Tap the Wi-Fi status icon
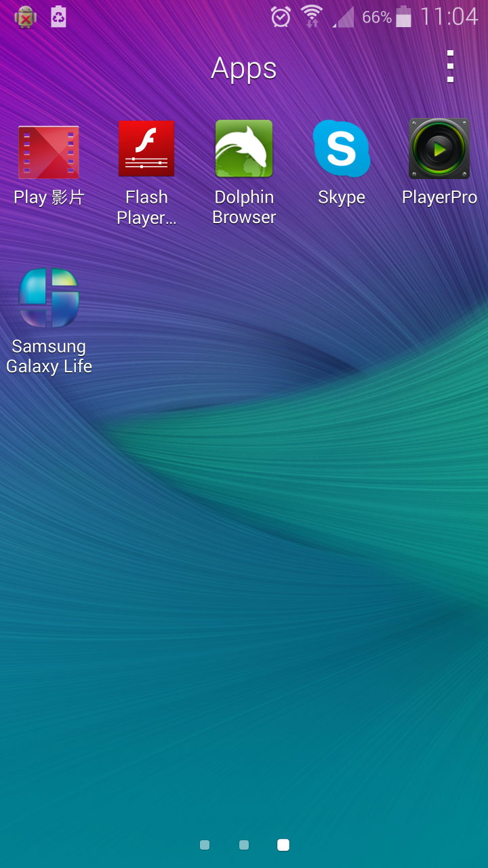The image size is (488, 868). point(312,16)
